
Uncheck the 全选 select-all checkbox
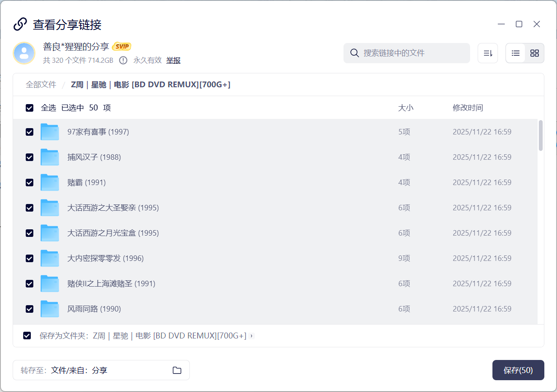(30, 108)
